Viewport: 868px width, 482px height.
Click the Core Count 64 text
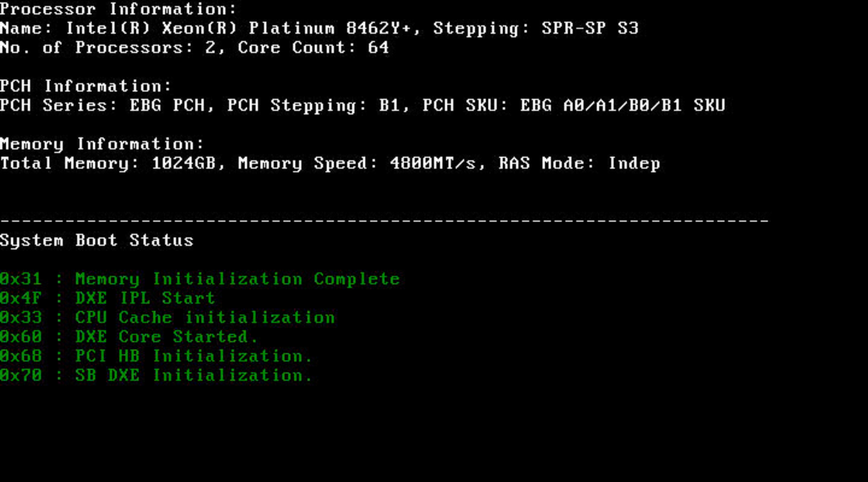[x=313, y=47]
